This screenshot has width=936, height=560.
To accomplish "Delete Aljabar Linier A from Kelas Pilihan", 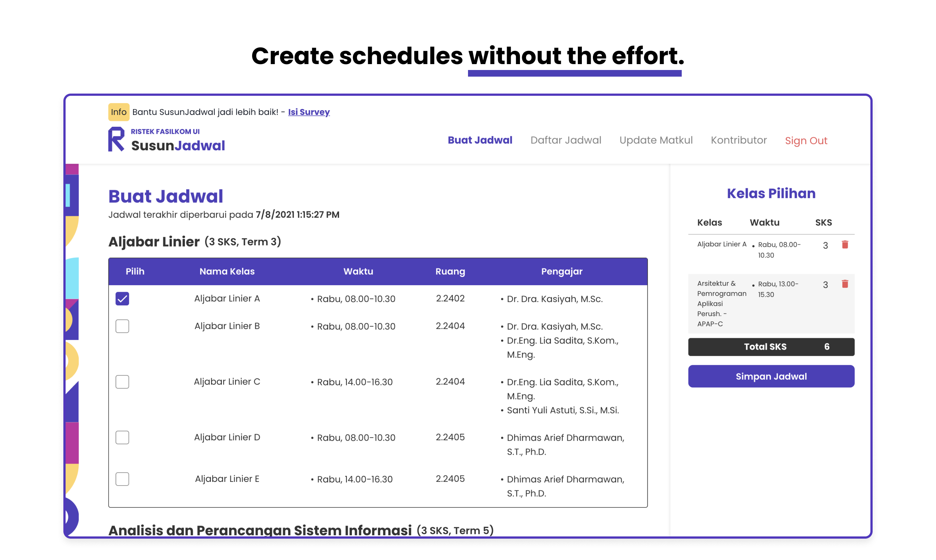I will 845,245.
